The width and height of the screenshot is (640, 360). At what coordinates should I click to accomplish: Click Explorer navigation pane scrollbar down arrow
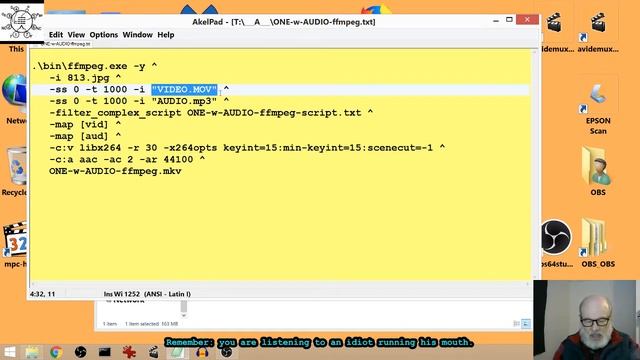coord(184,315)
